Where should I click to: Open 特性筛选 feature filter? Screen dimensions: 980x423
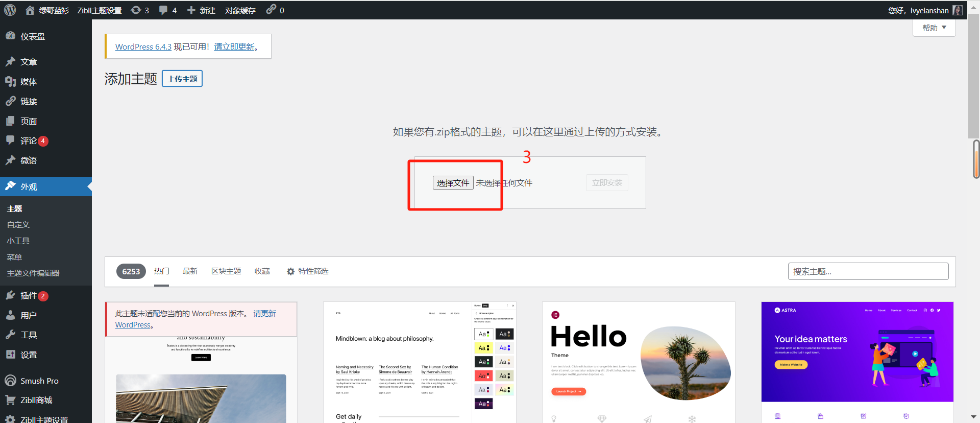tap(307, 271)
